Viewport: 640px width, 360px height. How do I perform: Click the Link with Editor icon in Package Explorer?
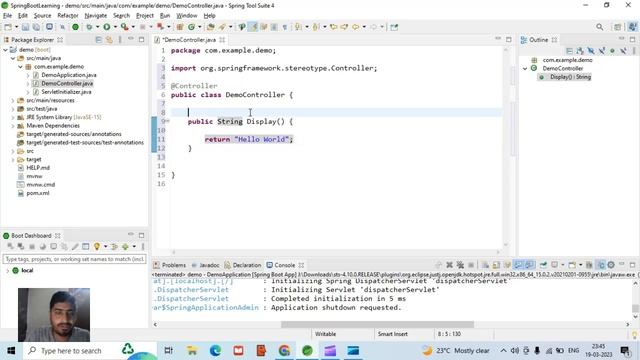pyautogui.click(x=109, y=40)
